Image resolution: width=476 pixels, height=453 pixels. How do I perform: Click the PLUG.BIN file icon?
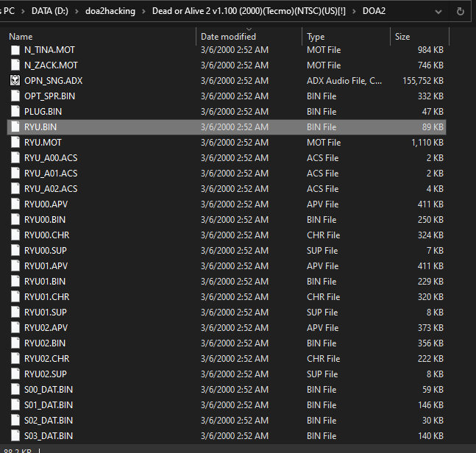click(x=15, y=112)
